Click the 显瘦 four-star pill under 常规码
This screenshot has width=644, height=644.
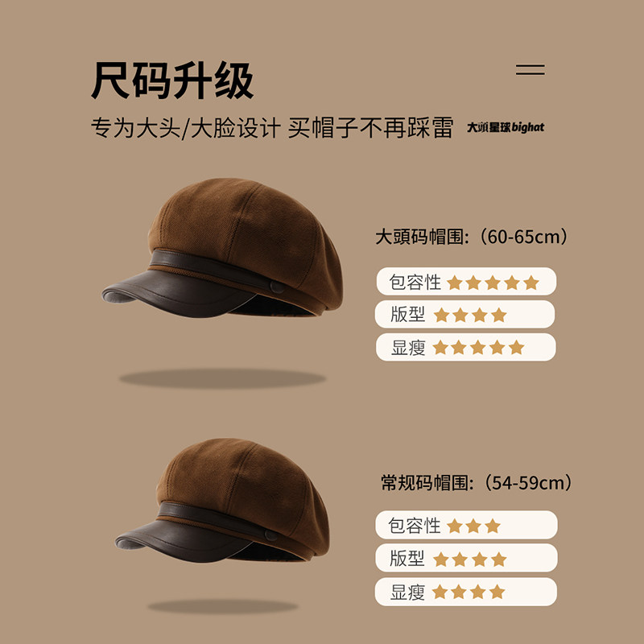point(466,592)
